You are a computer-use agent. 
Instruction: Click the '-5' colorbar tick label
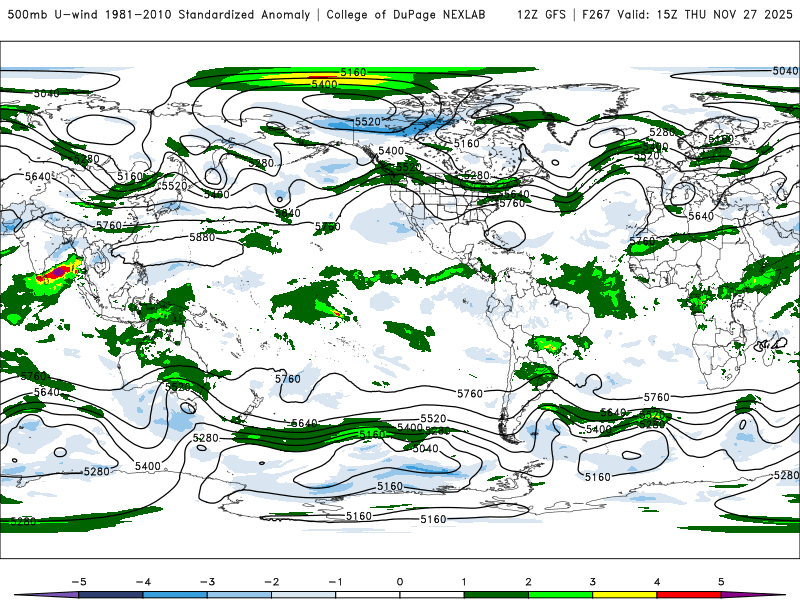pos(79,582)
